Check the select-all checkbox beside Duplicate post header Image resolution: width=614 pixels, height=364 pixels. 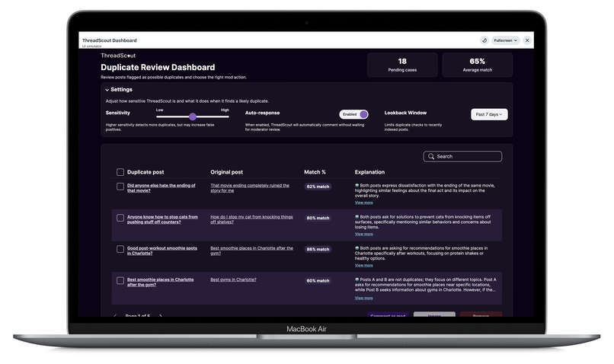pyautogui.click(x=120, y=172)
